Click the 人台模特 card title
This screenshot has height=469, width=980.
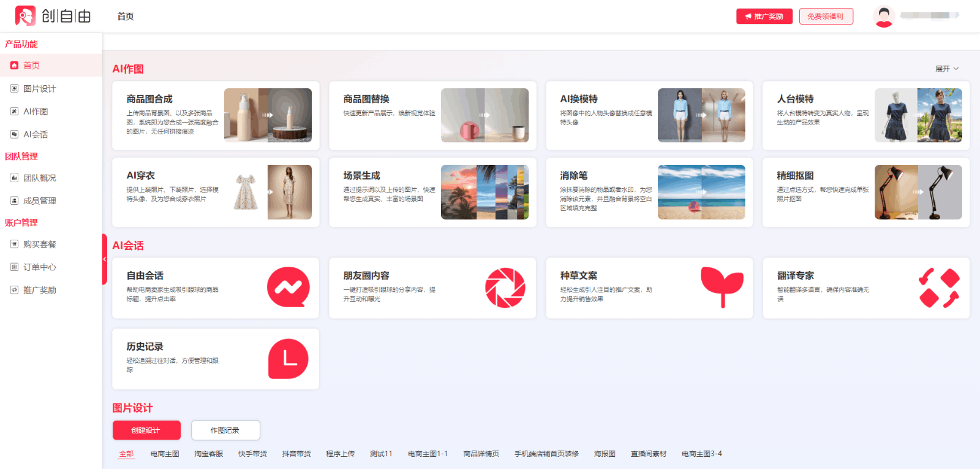pos(795,99)
